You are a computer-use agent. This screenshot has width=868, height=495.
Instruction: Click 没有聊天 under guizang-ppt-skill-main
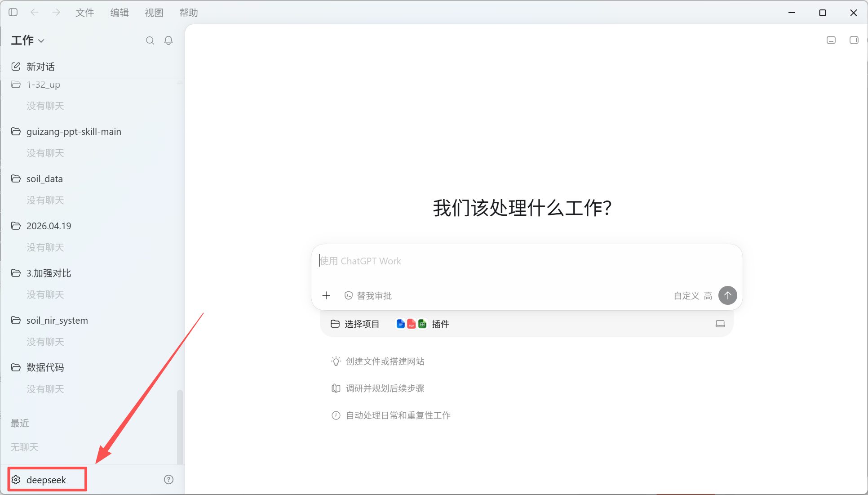[x=45, y=153]
